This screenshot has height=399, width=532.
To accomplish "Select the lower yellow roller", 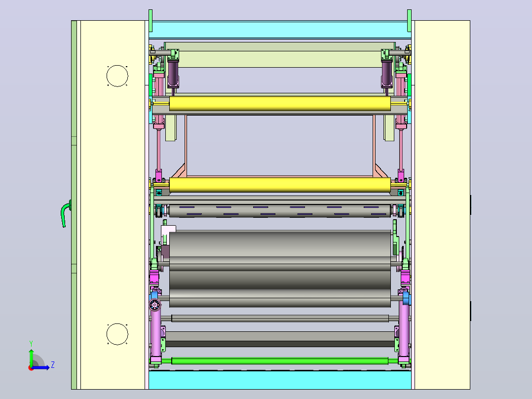I will pyautogui.click(x=280, y=184).
